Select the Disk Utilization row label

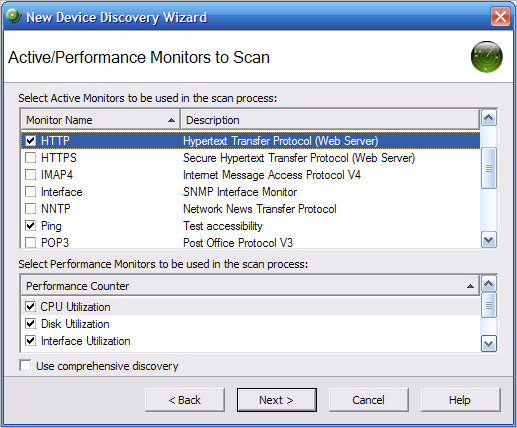pos(75,324)
